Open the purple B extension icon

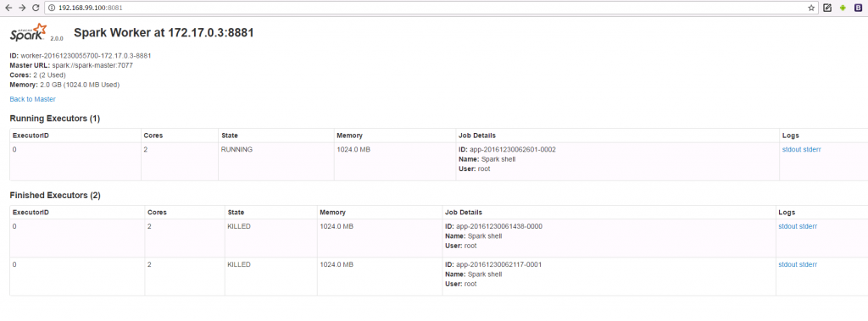(859, 8)
